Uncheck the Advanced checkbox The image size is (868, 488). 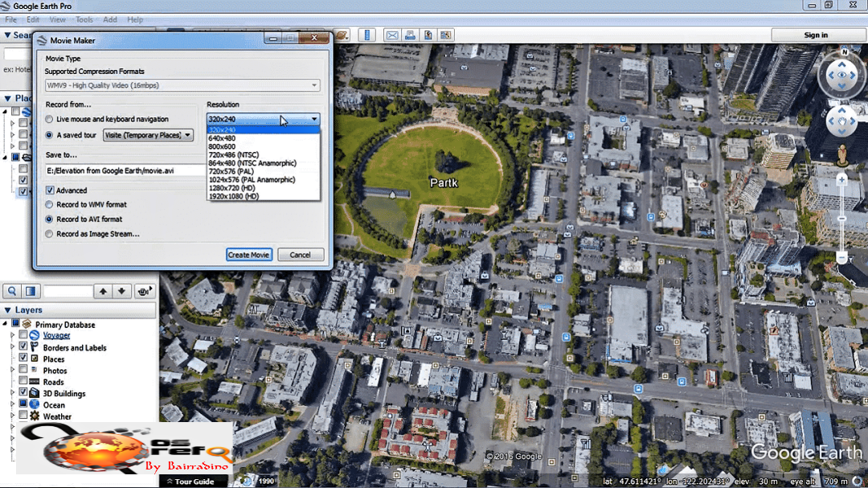coord(50,190)
